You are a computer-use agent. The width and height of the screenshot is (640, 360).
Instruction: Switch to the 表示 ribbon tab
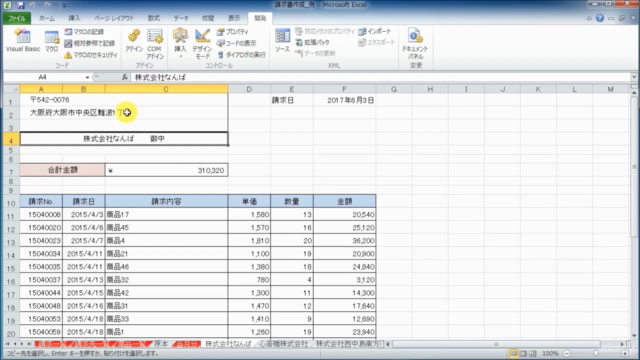234,18
